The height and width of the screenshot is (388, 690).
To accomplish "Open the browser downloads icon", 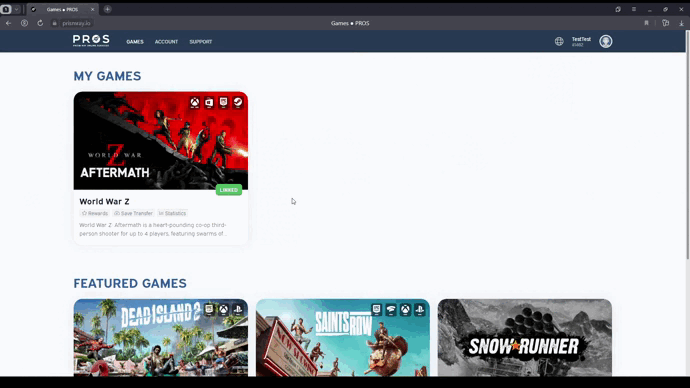I will pyautogui.click(x=681, y=23).
